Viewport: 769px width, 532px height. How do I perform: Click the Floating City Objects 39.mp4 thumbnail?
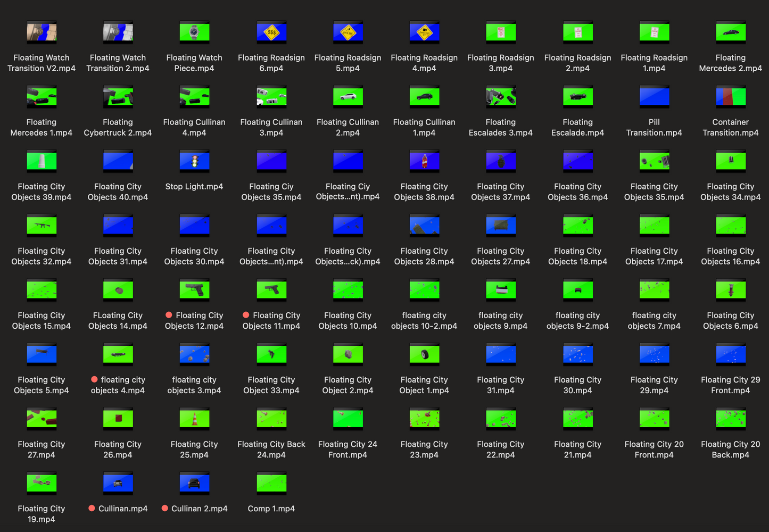(42, 162)
